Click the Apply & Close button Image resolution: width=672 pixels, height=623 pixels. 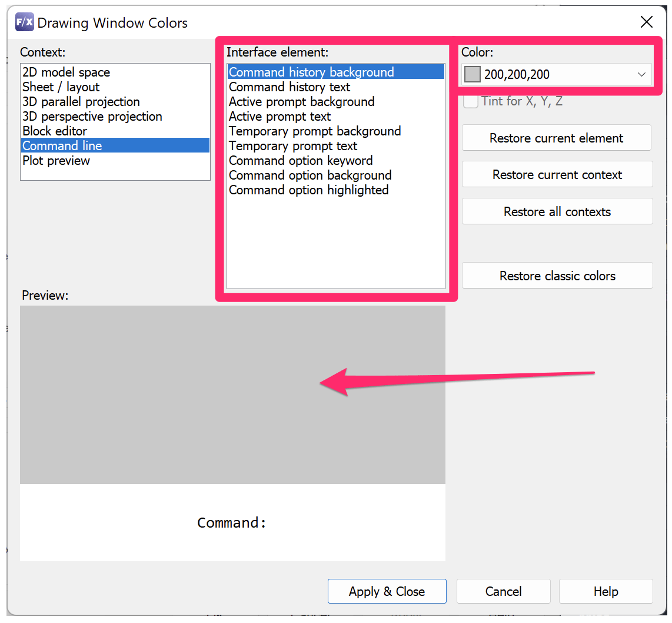(387, 591)
